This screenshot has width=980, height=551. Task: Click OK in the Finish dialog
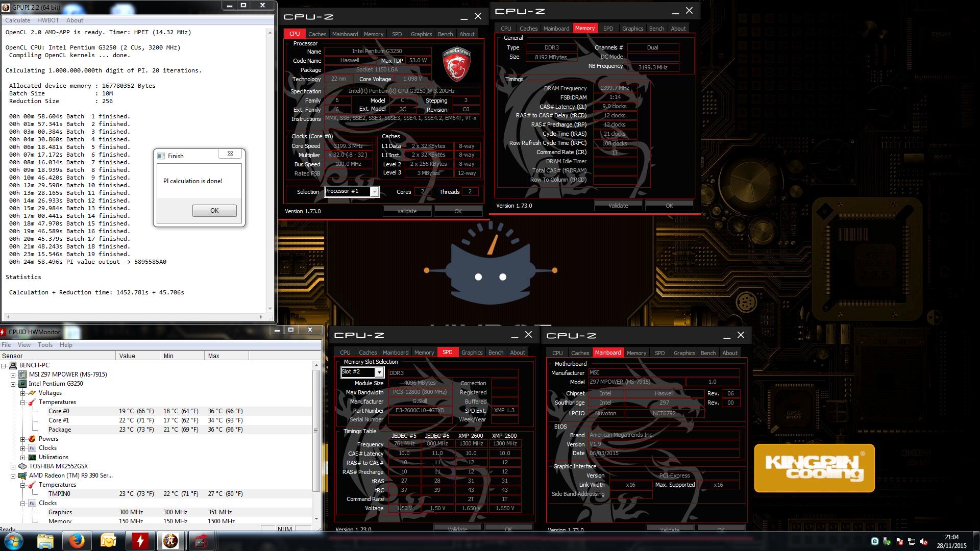[214, 211]
